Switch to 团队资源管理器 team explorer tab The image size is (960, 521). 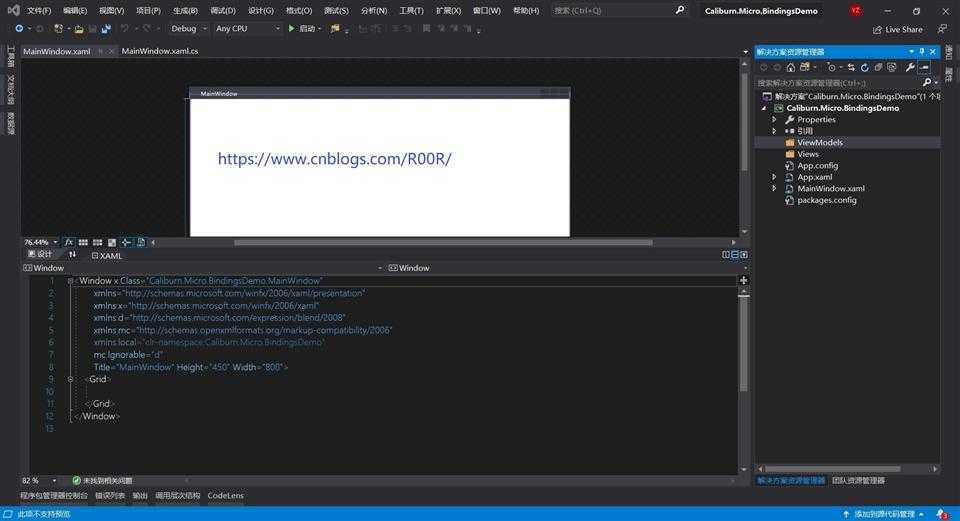point(858,481)
